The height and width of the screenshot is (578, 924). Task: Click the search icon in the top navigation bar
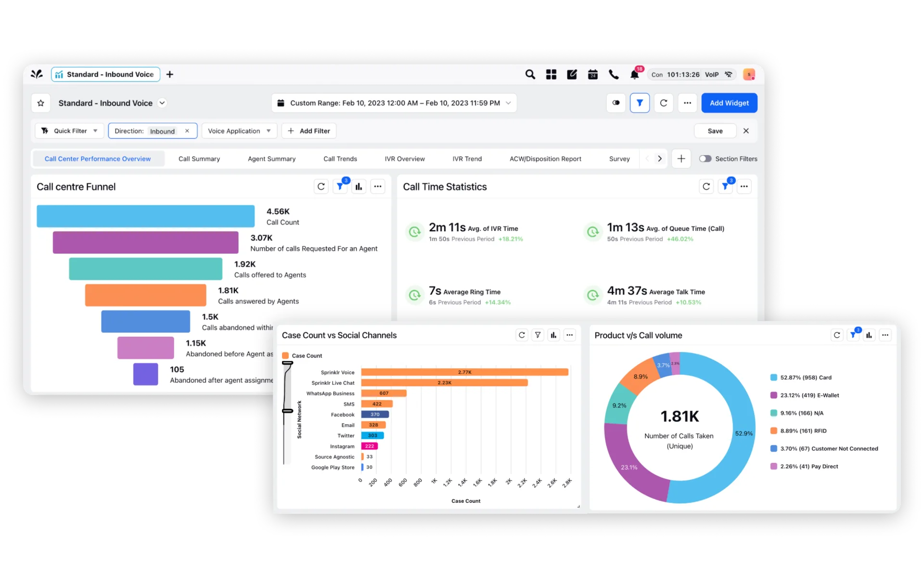point(530,74)
